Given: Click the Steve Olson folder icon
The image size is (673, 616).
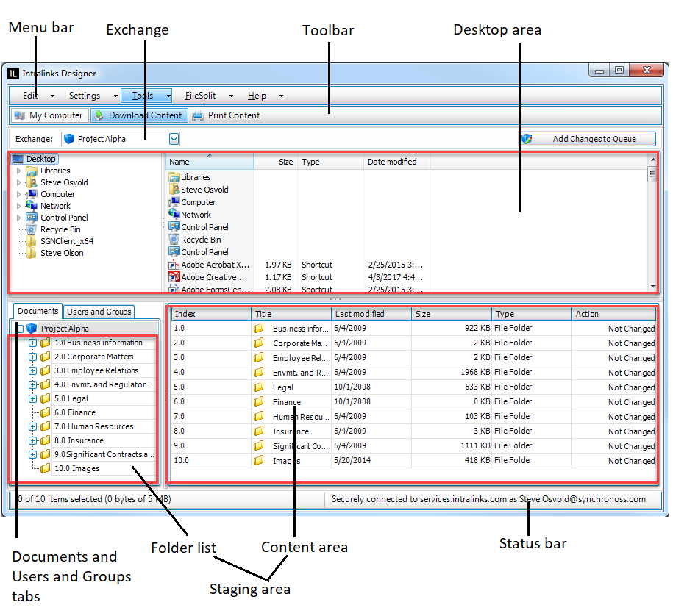Looking at the screenshot, I should [x=32, y=253].
